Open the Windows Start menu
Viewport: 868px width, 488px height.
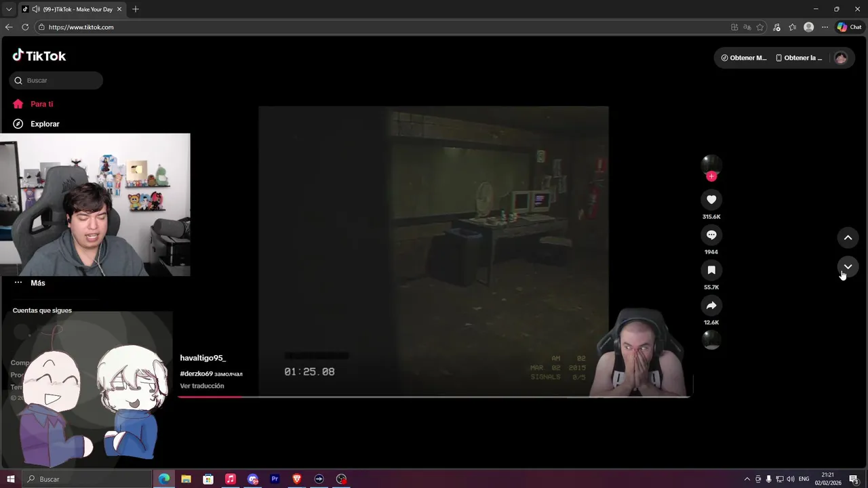tap(10, 479)
